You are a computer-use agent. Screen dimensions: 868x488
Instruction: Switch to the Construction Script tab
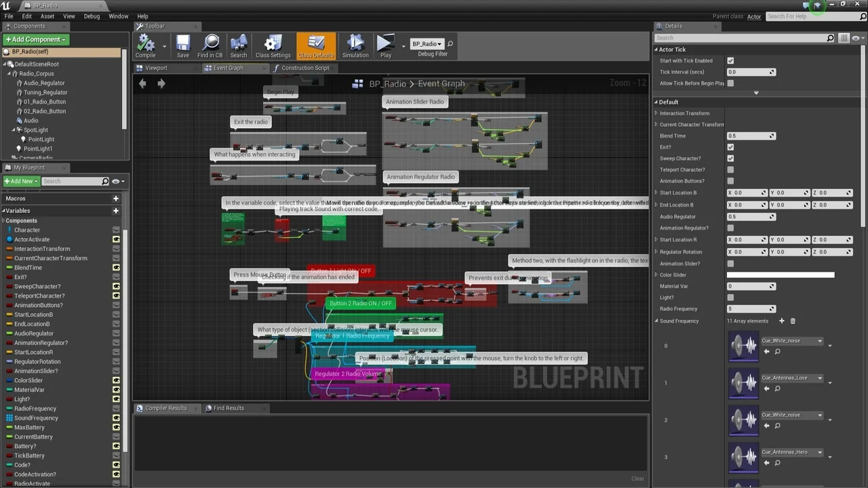304,68
